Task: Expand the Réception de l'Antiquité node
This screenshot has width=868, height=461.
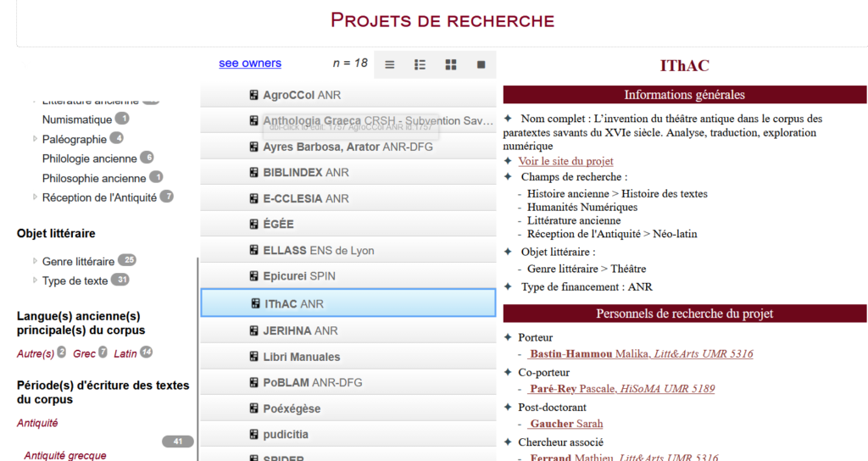Action: click(x=35, y=197)
